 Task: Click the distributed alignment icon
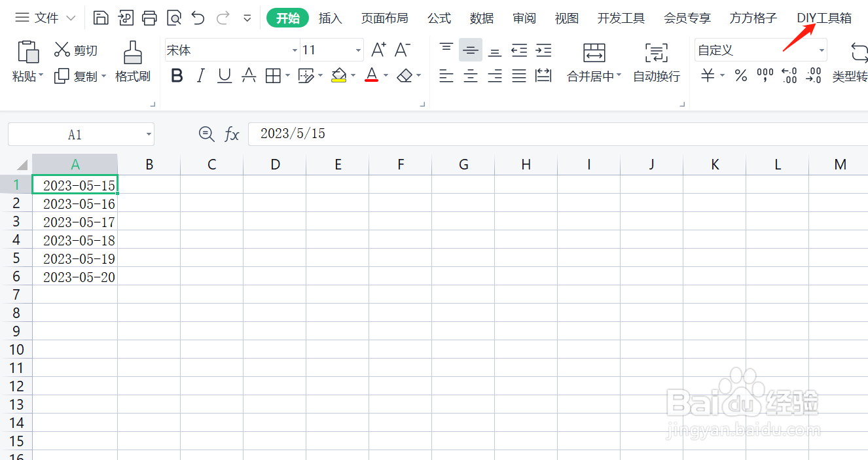[543, 76]
